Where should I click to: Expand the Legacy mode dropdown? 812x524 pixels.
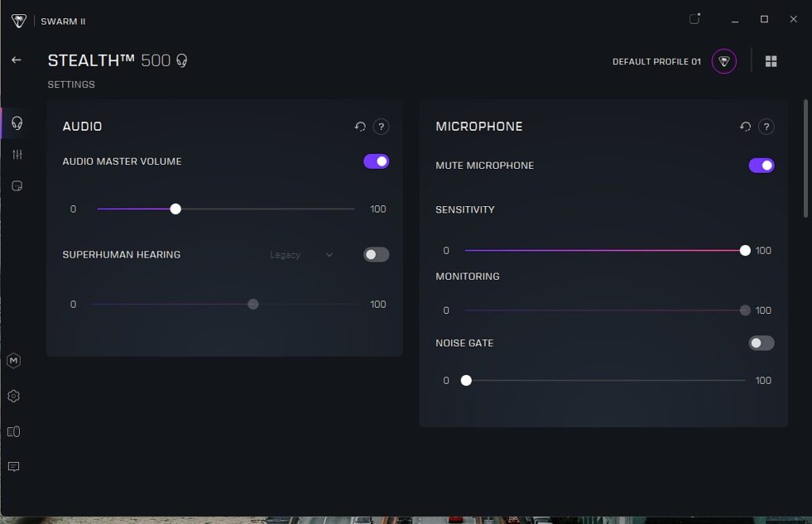click(301, 255)
